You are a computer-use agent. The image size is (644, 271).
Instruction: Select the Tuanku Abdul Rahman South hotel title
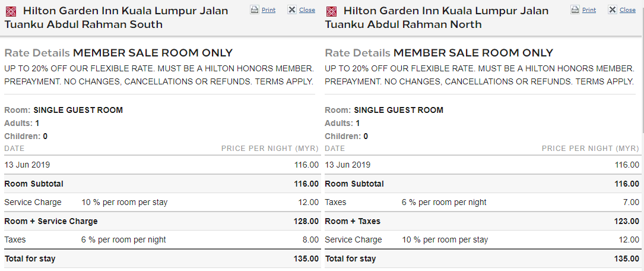coord(116,17)
